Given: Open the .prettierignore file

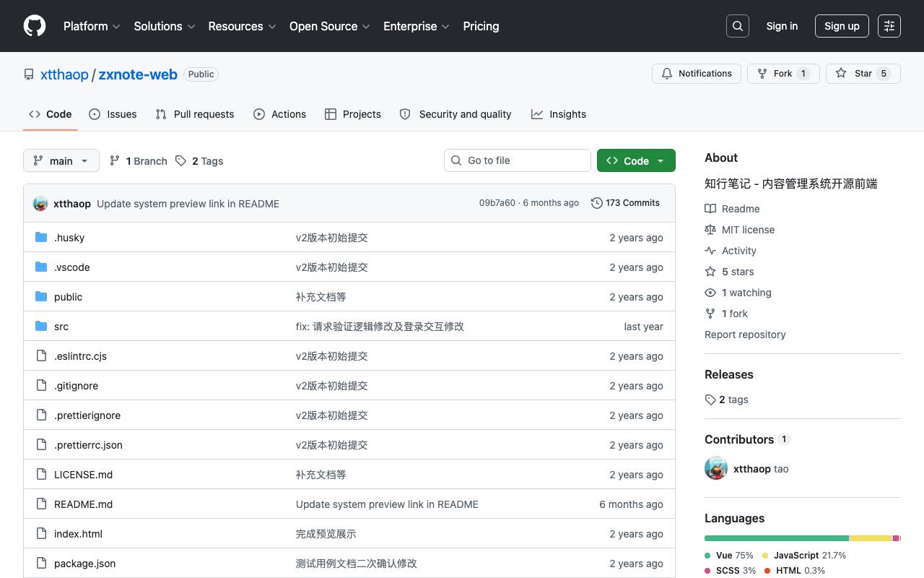Looking at the screenshot, I should tap(87, 415).
